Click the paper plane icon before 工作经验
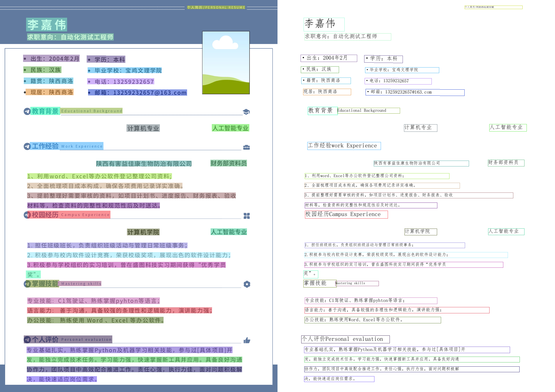This screenshot has height=392, width=555. [27, 146]
